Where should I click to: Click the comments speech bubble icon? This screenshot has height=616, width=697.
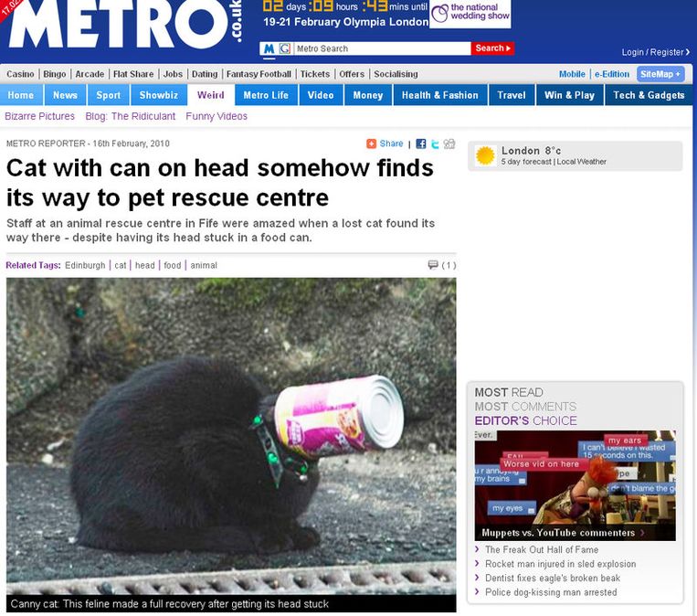(x=432, y=265)
